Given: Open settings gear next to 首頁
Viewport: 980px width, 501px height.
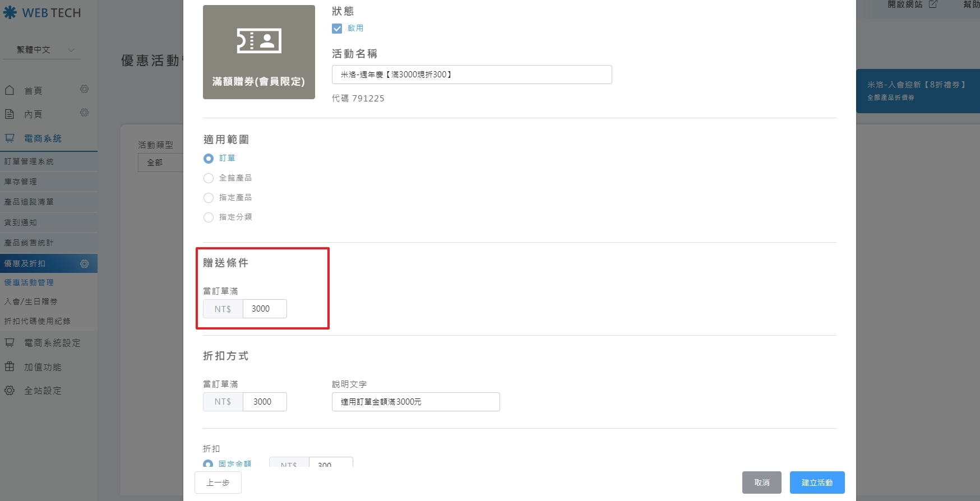Looking at the screenshot, I should click(84, 89).
